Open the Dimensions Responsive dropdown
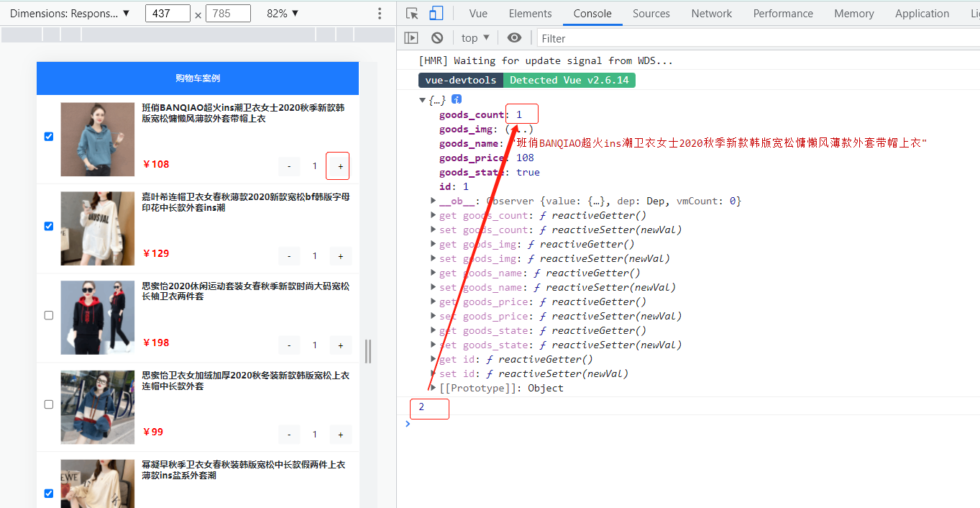Image resolution: width=980 pixels, height=508 pixels. coord(70,14)
